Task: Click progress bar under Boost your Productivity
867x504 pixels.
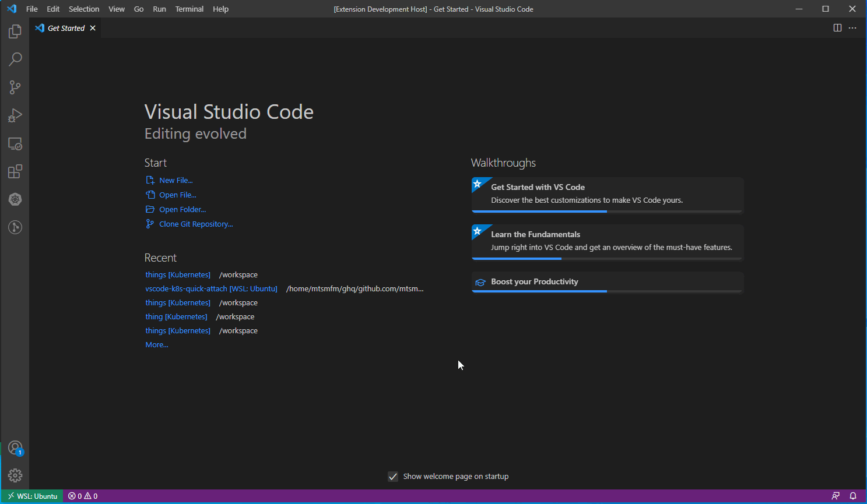Action: click(608, 291)
